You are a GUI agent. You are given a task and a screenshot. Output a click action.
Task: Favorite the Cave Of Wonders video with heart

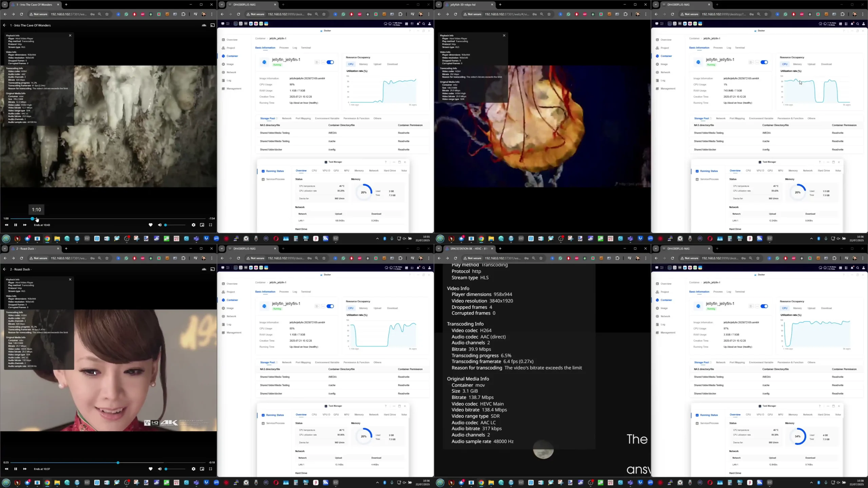(151, 225)
